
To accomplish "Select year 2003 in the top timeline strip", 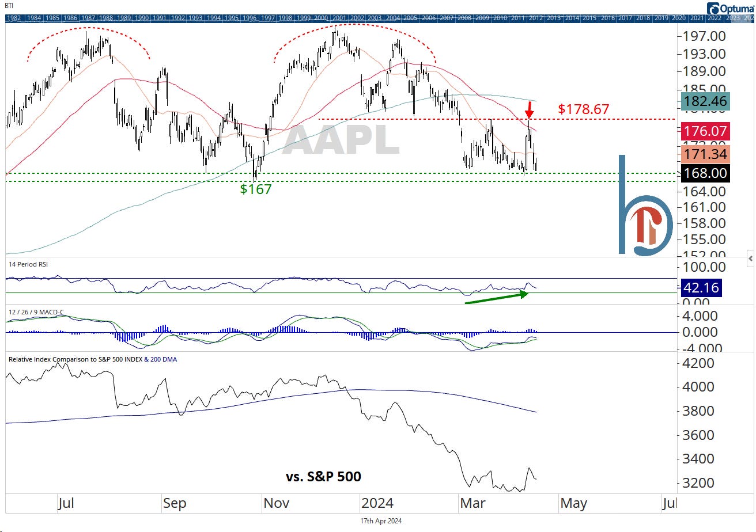I will coord(375,18).
